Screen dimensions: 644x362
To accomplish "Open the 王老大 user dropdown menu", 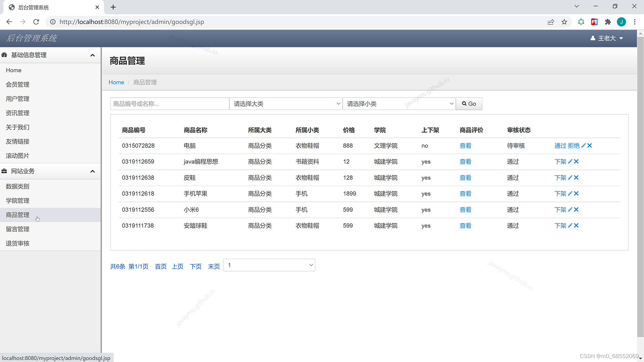I will 607,39.
